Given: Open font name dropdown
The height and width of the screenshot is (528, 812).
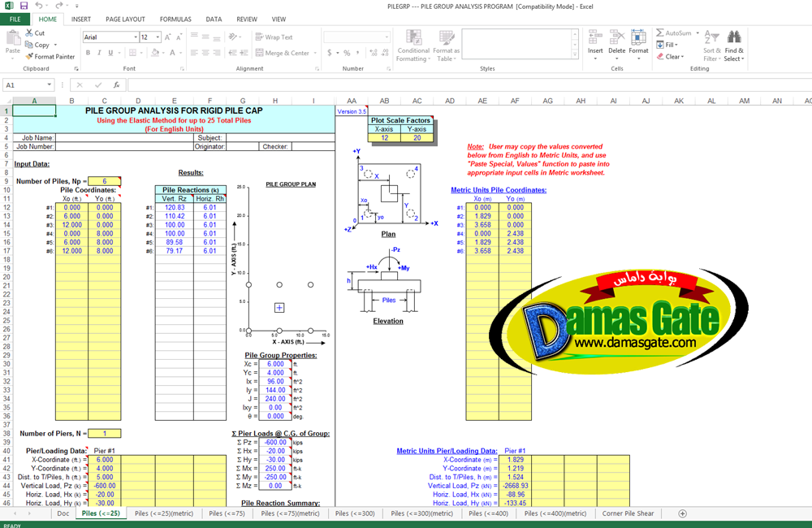Looking at the screenshot, I should [136, 37].
